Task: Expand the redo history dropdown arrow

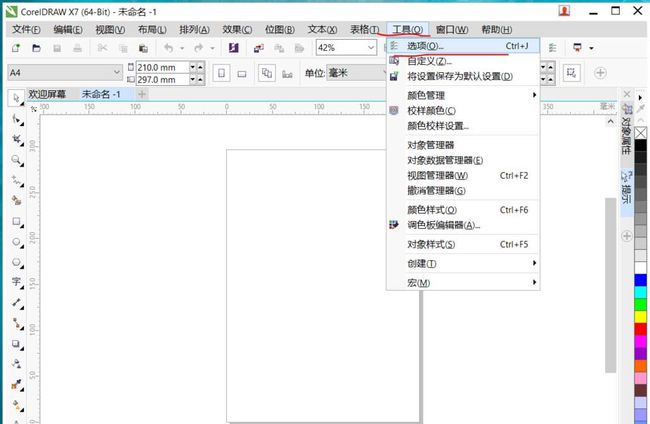Action: 212,48
